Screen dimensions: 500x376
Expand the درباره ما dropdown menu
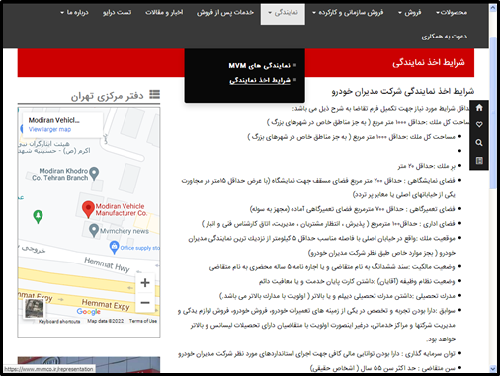74,13
